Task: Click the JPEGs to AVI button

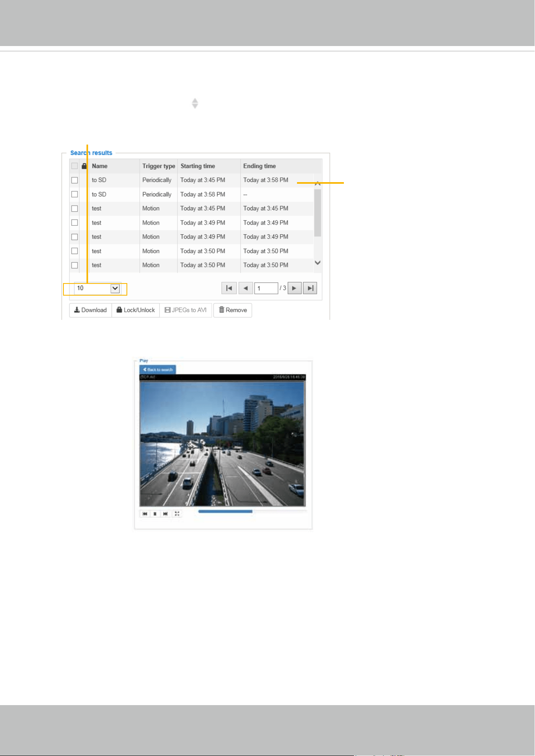Action: (x=186, y=310)
